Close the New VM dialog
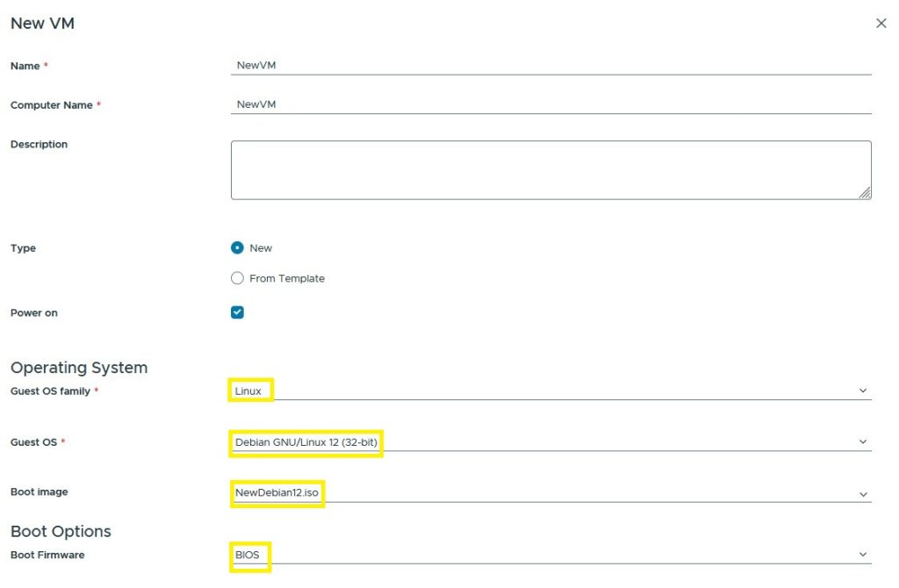 click(x=881, y=24)
